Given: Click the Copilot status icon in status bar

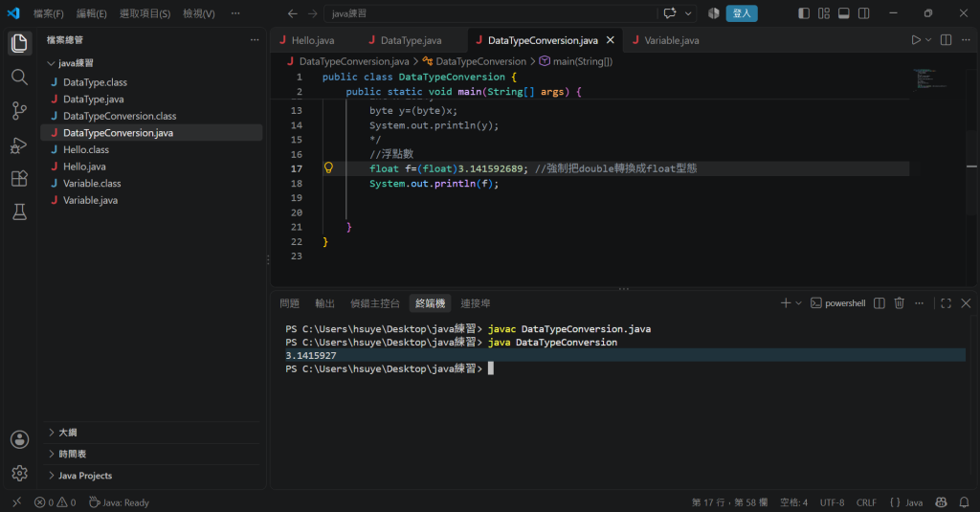Looking at the screenshot, I should click(x=941, y=502).
